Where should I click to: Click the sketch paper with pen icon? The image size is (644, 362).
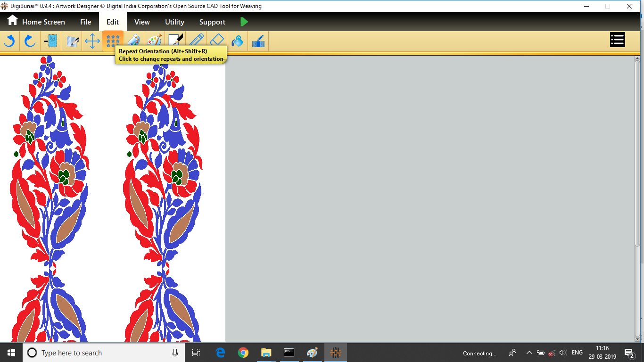coord(175,41)
